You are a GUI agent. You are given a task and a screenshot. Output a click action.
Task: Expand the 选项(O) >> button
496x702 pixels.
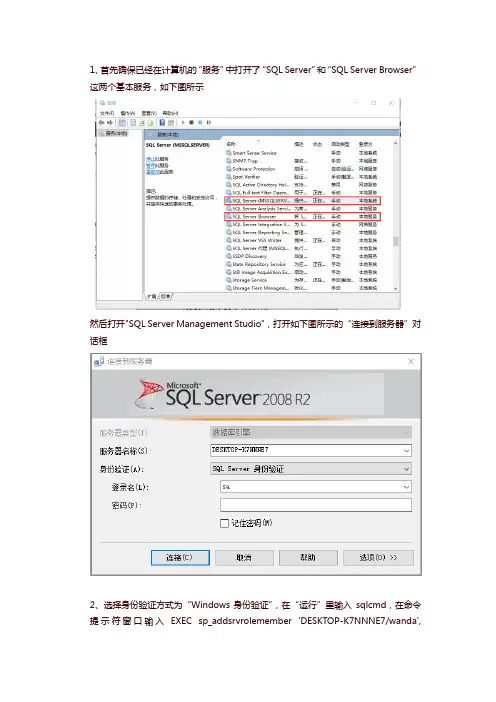(x=378, y=557)
